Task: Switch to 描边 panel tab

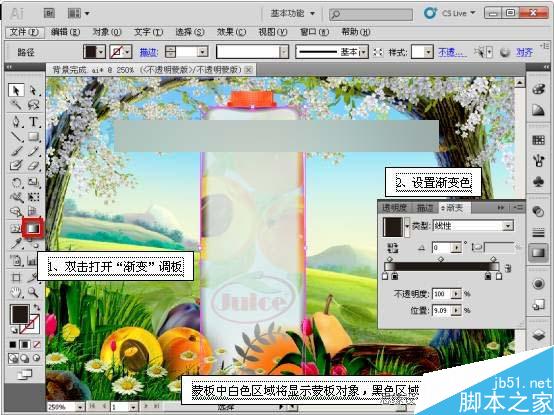Action: tap(425, 208)
